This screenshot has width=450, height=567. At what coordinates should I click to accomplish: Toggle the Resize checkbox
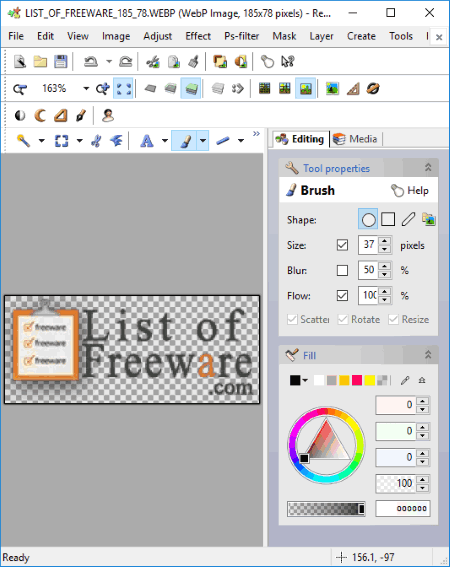pos(393,319)
